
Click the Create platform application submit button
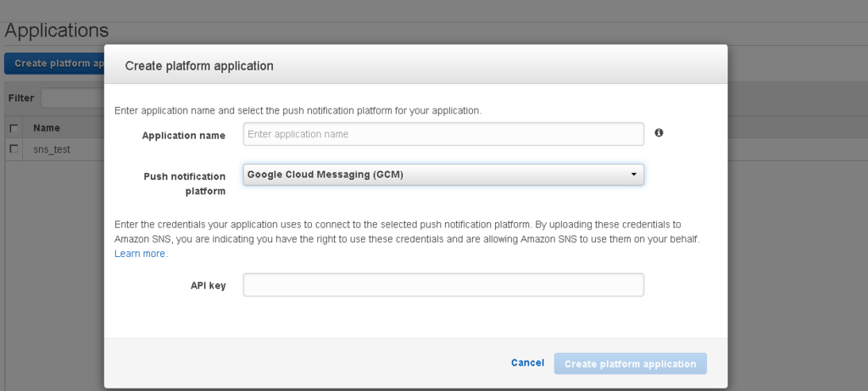tap(630, 364)
